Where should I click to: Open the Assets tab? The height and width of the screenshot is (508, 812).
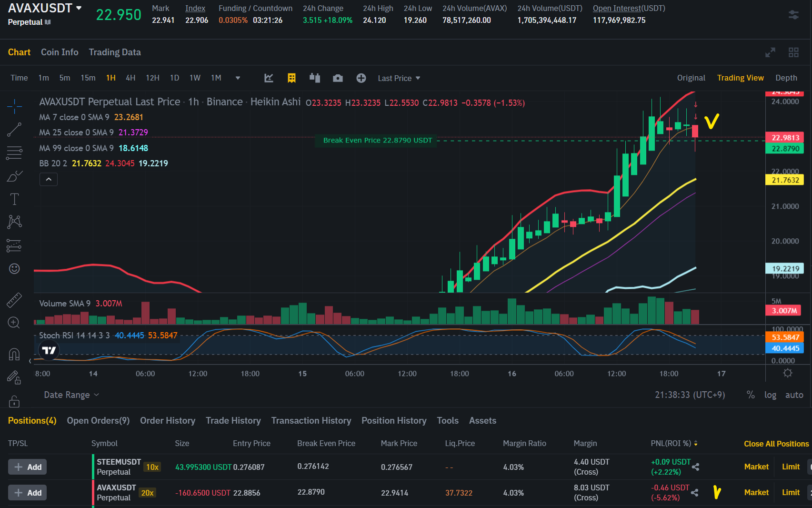[482, 420]
